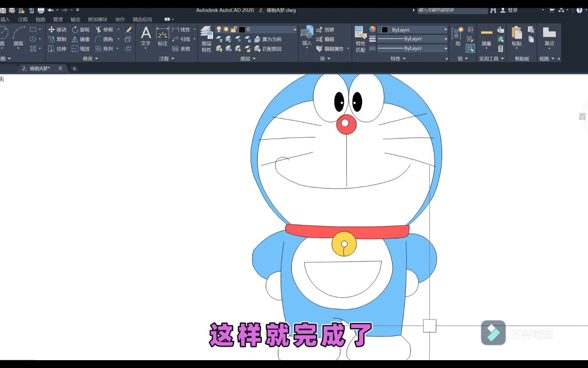The height and width of the screenshot is (368, 588).
Task: Open the Manage (管理) ribbon tab
Action: [58, 19]
